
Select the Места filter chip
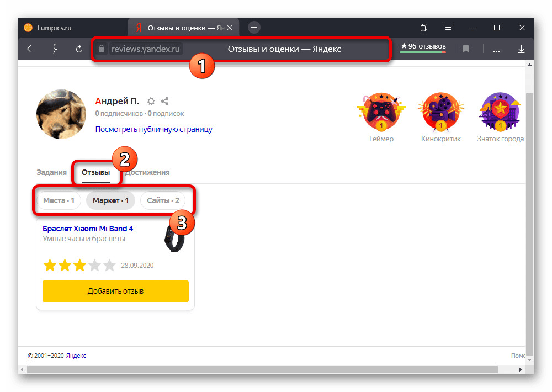(59, 200)
